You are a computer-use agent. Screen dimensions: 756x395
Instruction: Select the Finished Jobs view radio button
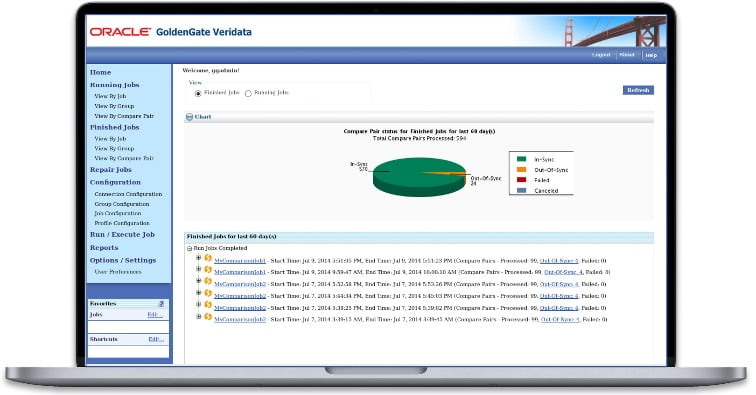198,93
